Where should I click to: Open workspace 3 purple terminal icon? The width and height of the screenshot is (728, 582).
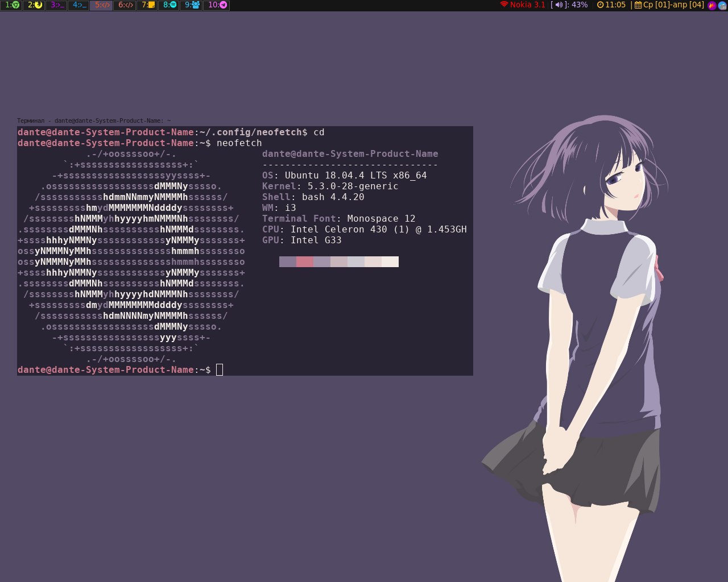pos(56,5)
